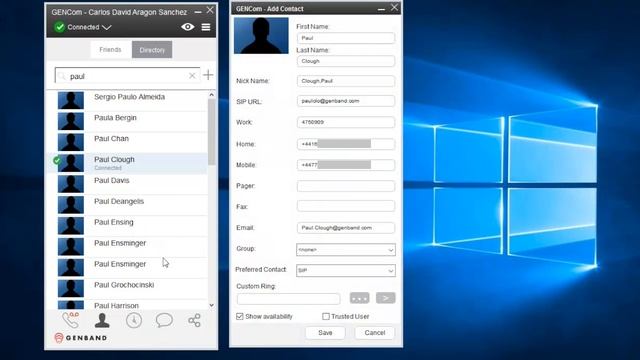Click the search field containing paul
Image resolution: width=640 pixels, height=360 pixels.
click(x=127, y=76)
